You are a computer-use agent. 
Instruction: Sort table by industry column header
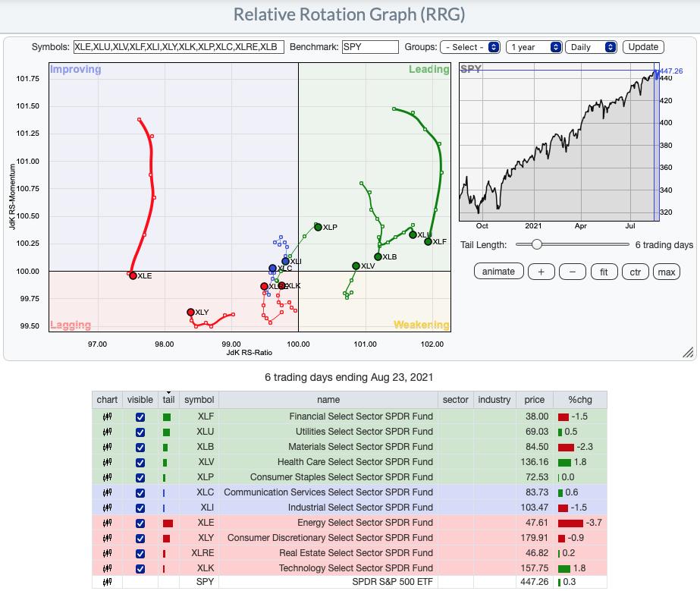pyautogui.click(x=494, y=400)
